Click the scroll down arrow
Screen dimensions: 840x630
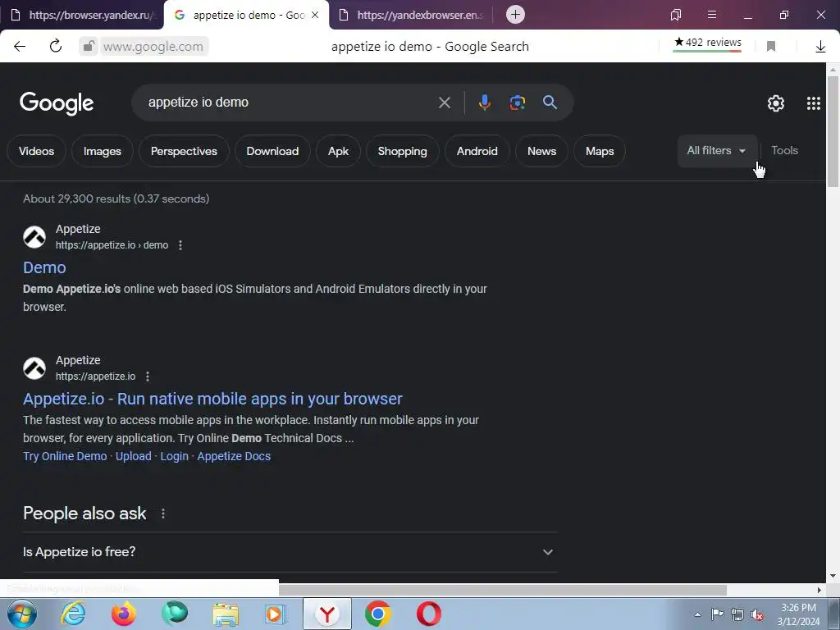click(x=833, y=576)
